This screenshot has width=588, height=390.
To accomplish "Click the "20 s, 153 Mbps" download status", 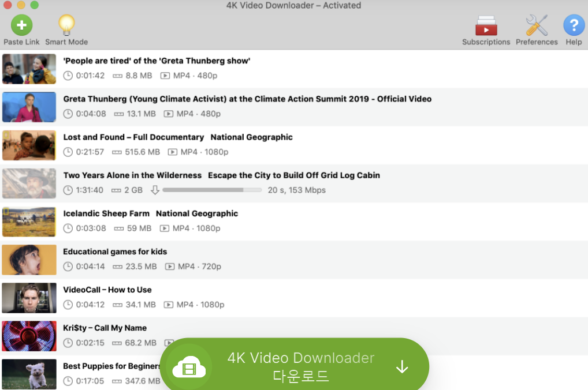I will point(297,190).
